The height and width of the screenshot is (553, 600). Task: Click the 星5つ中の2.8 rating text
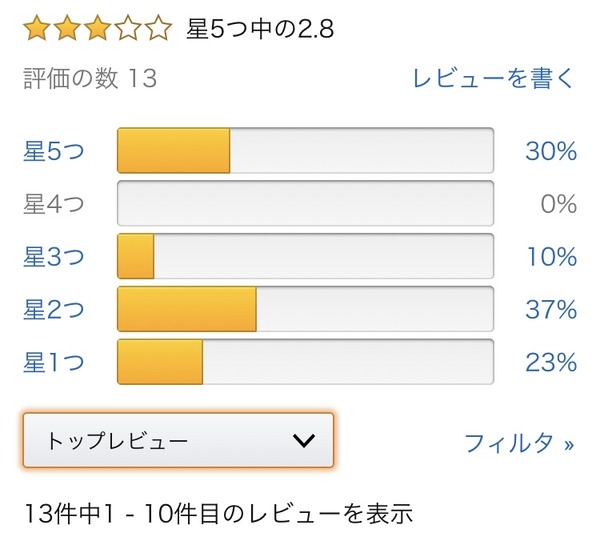pos(260,28)
